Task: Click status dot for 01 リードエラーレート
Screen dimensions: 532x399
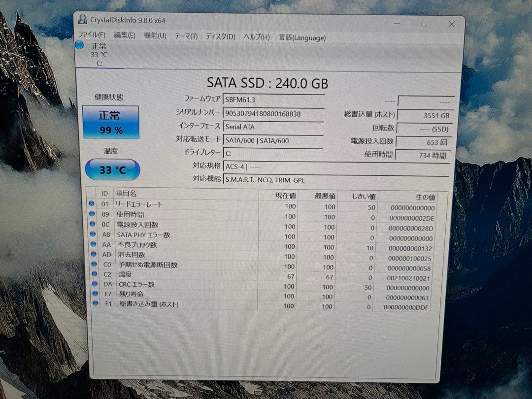Action: [x=91, y=203]
